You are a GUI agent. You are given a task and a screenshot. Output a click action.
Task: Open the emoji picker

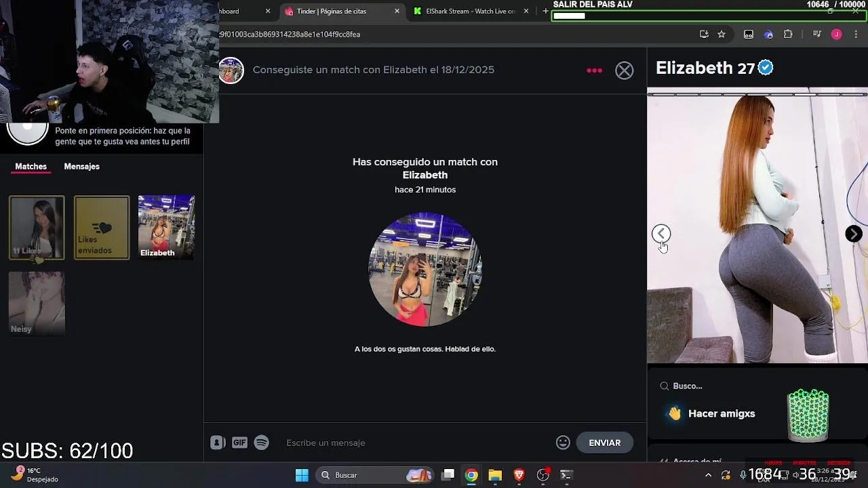[x=563, y=443]
